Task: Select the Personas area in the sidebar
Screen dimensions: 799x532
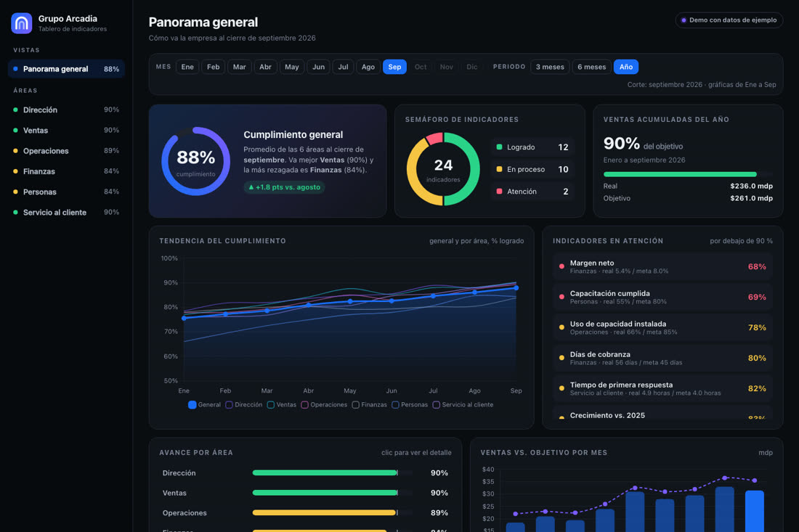Action: (x=66, y=192)
